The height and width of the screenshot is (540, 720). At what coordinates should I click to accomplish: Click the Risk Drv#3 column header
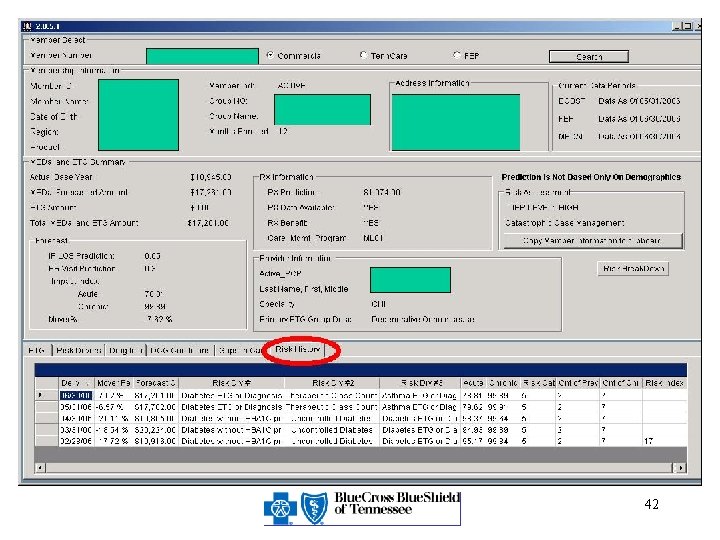point(420,383)
